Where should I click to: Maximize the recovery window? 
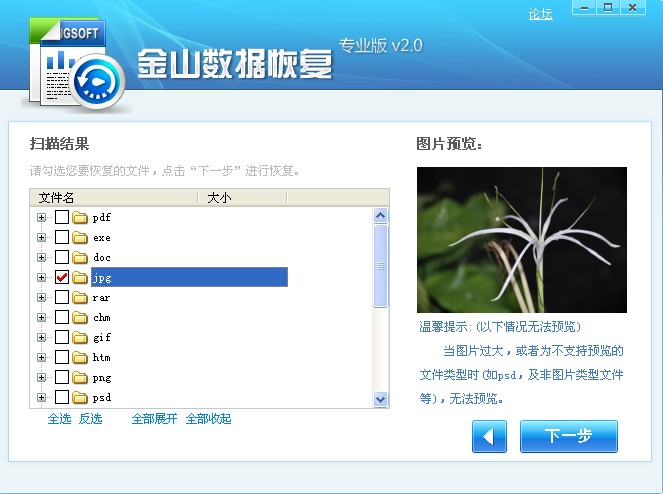click(608, 8)
